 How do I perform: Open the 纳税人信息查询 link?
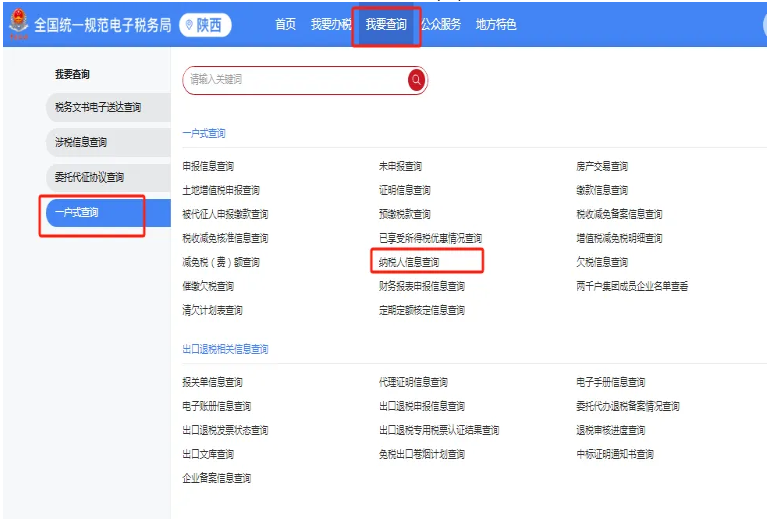point(408,262)
